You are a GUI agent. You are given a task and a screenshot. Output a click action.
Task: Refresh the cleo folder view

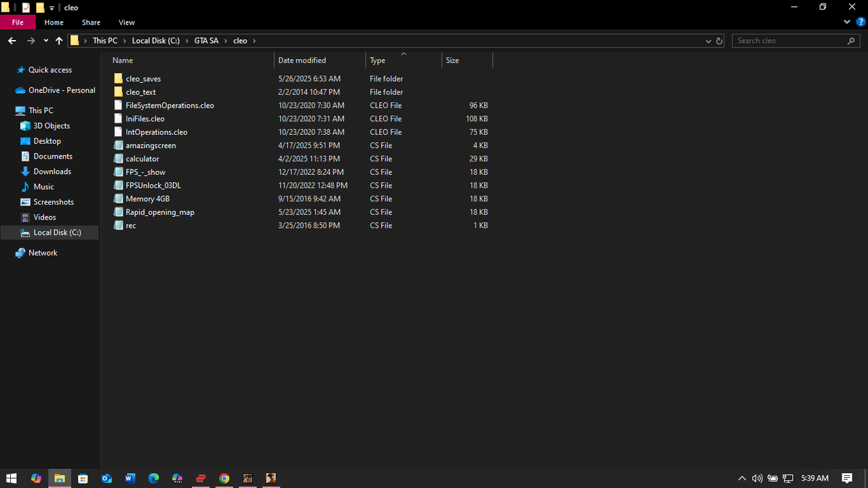coord(719,41)
